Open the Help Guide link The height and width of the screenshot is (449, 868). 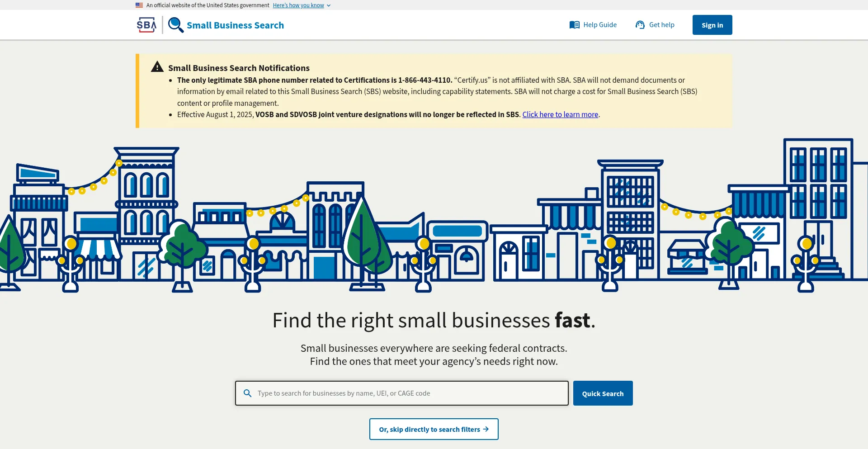pos(600,25)
